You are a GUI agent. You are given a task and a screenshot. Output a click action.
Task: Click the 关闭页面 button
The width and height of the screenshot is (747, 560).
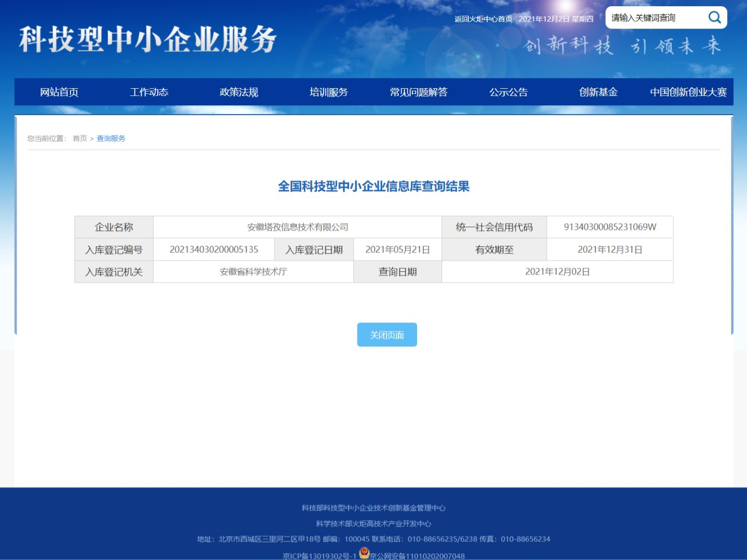click(x=386, y=334)
